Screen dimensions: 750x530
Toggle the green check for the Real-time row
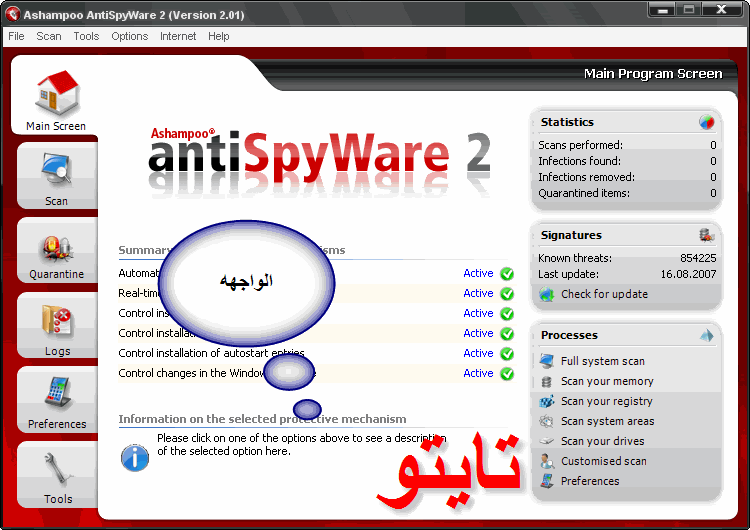[507, 294]
